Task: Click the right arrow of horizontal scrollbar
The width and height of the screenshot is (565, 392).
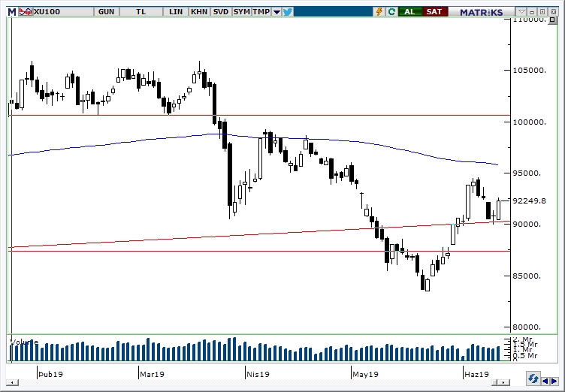Action: pos(505,383)
